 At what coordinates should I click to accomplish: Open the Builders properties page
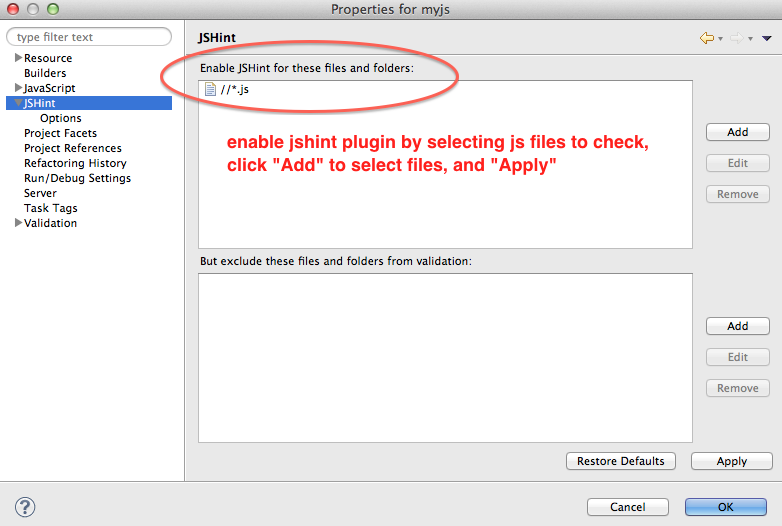45,73
